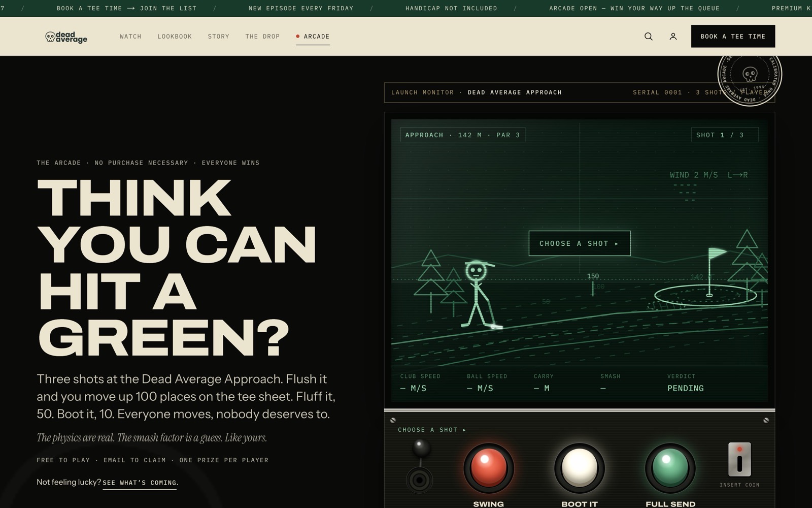Click the Verdict Pending readout
This screenshot has height=508, width=812.
pyautogui.click(x=685, y=383)
